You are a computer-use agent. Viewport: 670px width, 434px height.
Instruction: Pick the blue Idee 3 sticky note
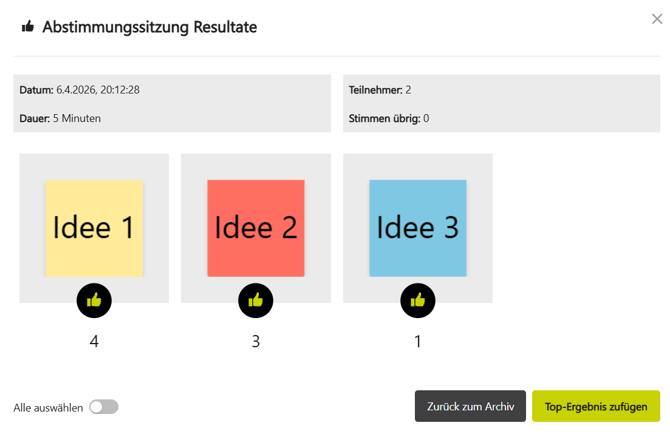tap(418, 228)
